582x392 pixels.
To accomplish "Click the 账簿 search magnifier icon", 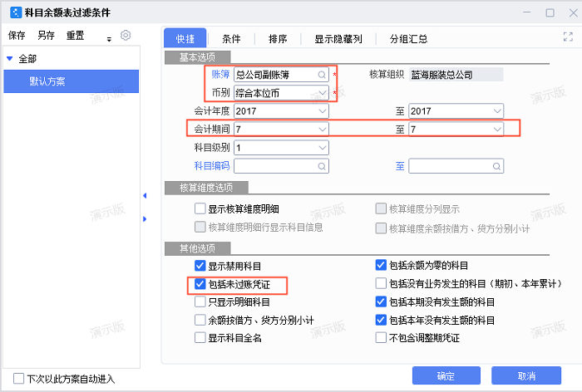I will (x=322, y=75).
